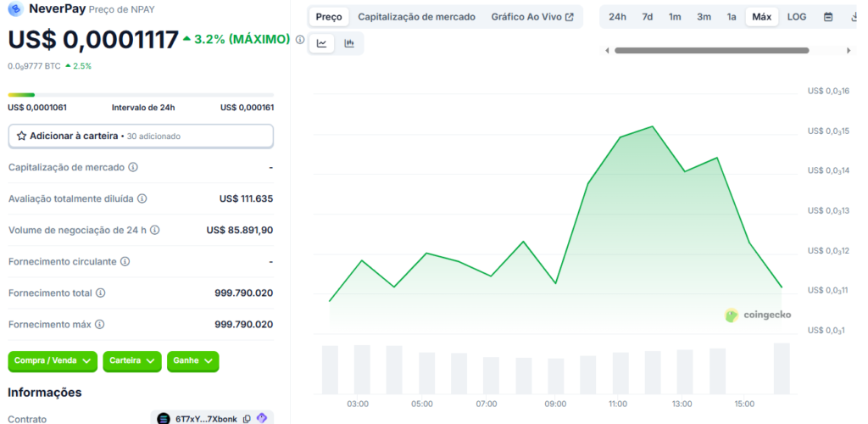Click the download chart icon
Image resolution: width=868 pixels, height=424 pixels.
[x=854, y=17]
